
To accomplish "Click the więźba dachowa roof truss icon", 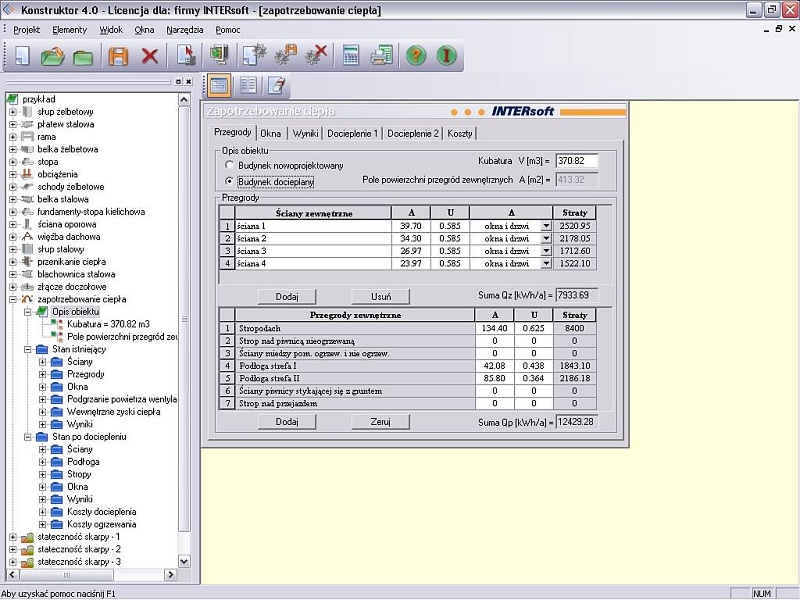I will [27, 237].
